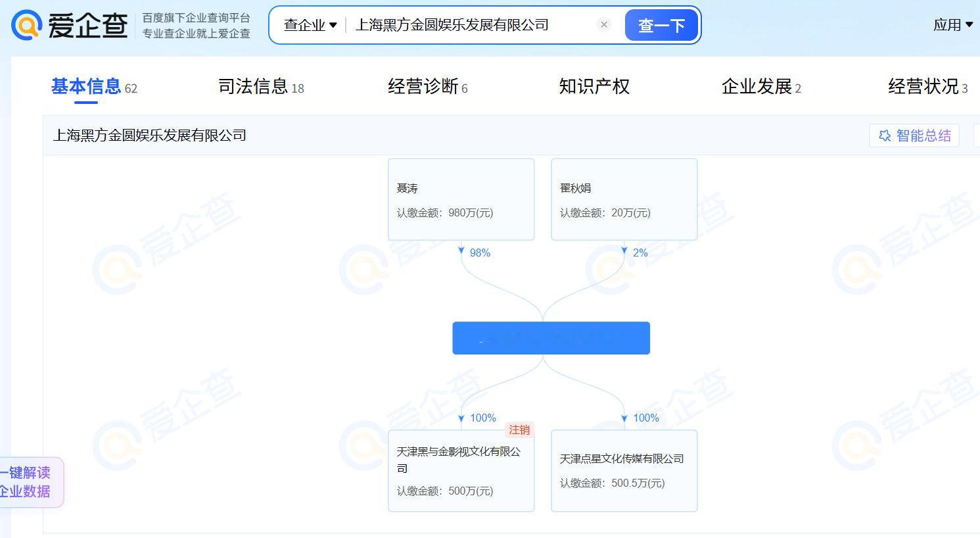The width and height of the screenshot is (980, 538).
Task: Click the 爱企查 logo
Action: point(70,25)
